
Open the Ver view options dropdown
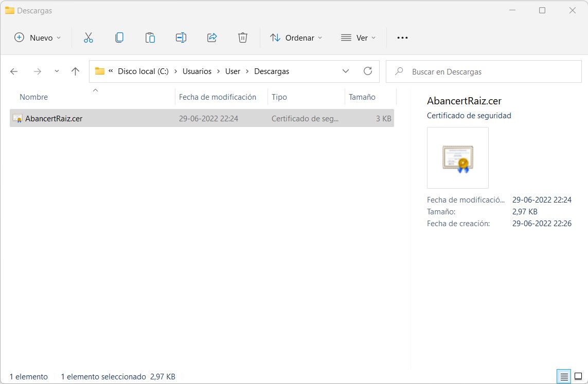click(x=358, y=38)
